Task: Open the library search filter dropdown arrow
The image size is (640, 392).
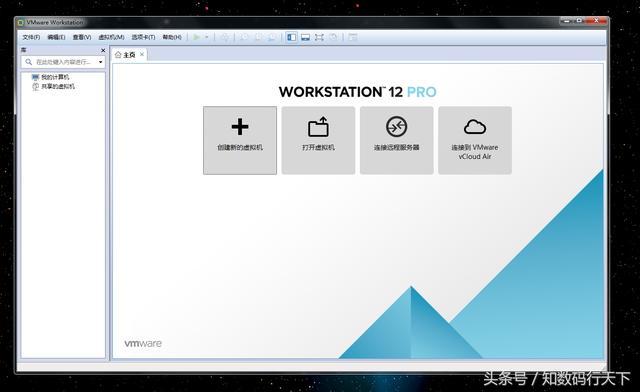Action: pyautogui.click(x=100, y=62)
